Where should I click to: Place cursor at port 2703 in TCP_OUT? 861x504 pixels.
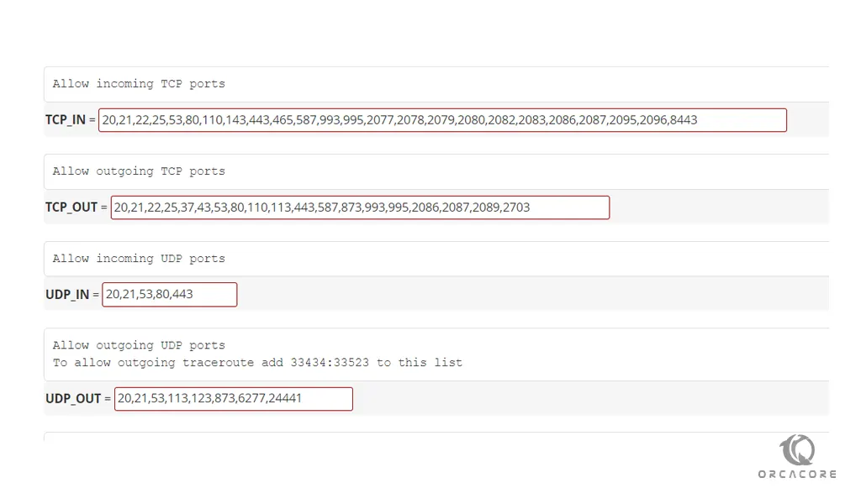[x=516, y=207]
